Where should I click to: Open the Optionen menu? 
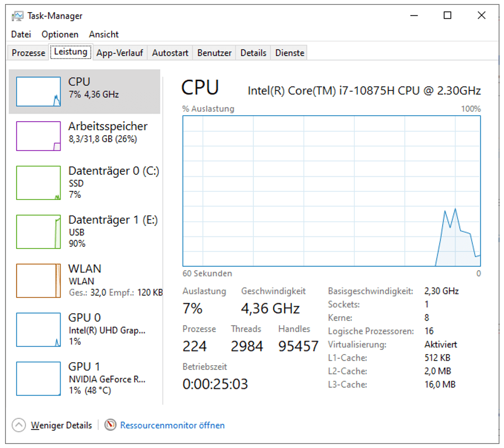(x=60, y=34)
